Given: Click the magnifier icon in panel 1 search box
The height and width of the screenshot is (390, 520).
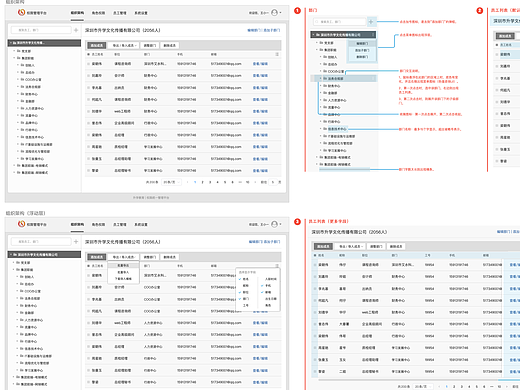Looking at the screenshot, I should (x=317, y=22).
